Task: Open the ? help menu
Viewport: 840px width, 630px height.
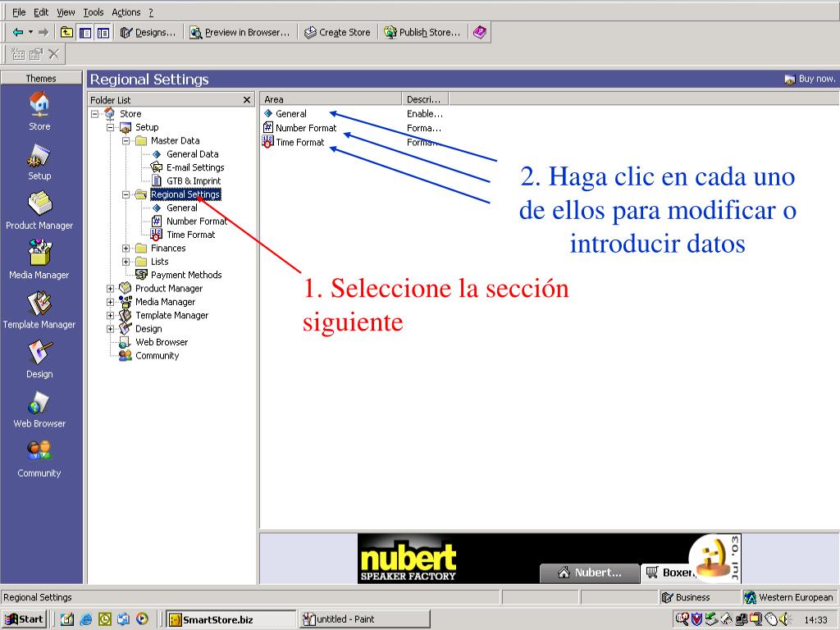Action: click(x=151, y=11)
